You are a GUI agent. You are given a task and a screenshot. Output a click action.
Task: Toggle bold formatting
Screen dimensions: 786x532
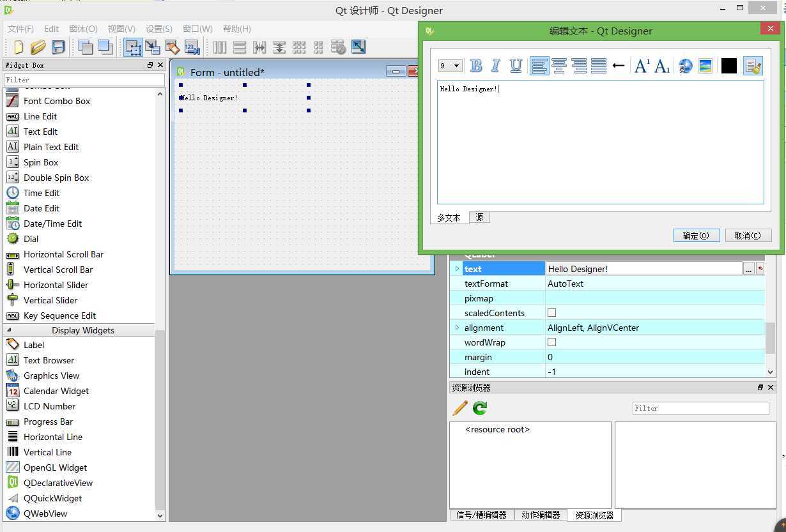coord(476,66)
